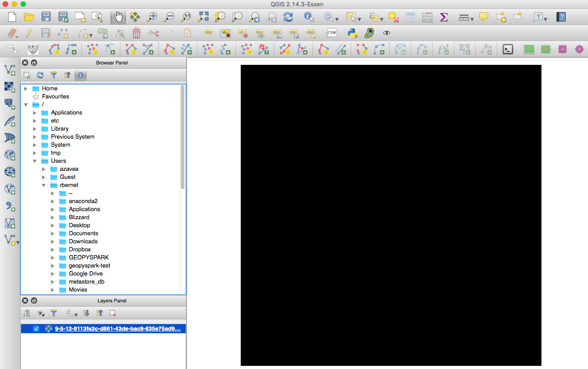Toggle the 9-5-12 raster layer visibility checkbox
Image resolution: width=588 pixels, height=369 pixels.
tap(36, 328)
